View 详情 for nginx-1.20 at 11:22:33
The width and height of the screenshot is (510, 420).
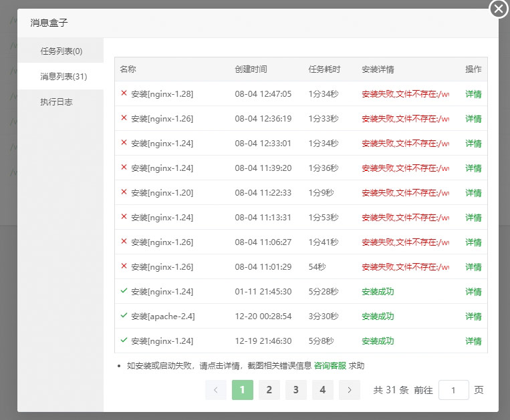[473, 193]
